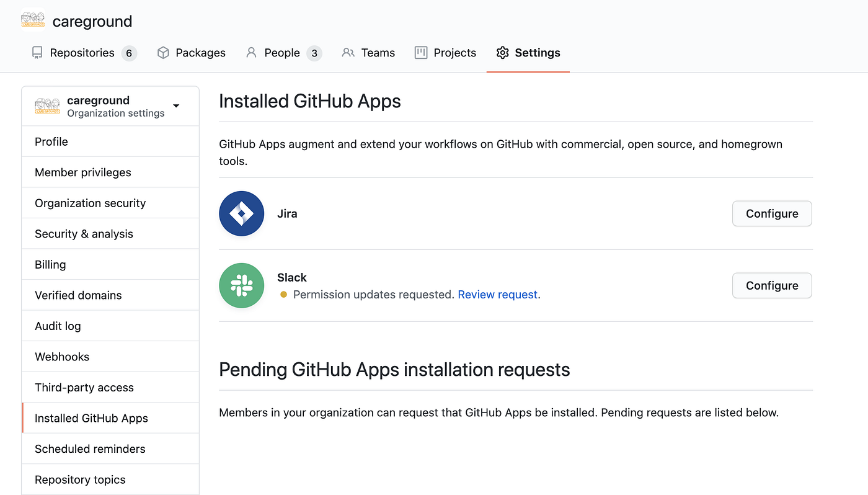
Task: Click the Teams group icon
Action: click(x=348, y=53)
